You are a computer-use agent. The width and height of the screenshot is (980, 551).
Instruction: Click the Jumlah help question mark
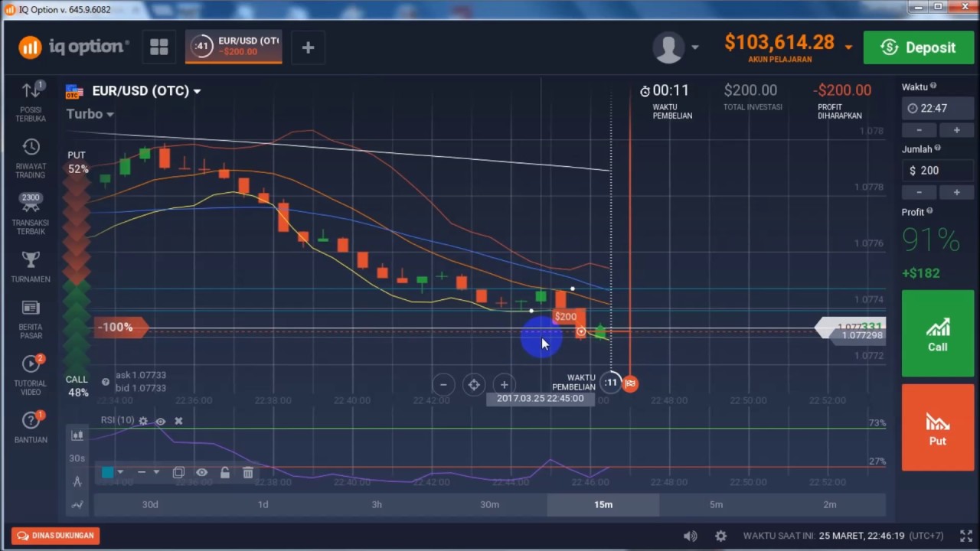coord(938,149)
